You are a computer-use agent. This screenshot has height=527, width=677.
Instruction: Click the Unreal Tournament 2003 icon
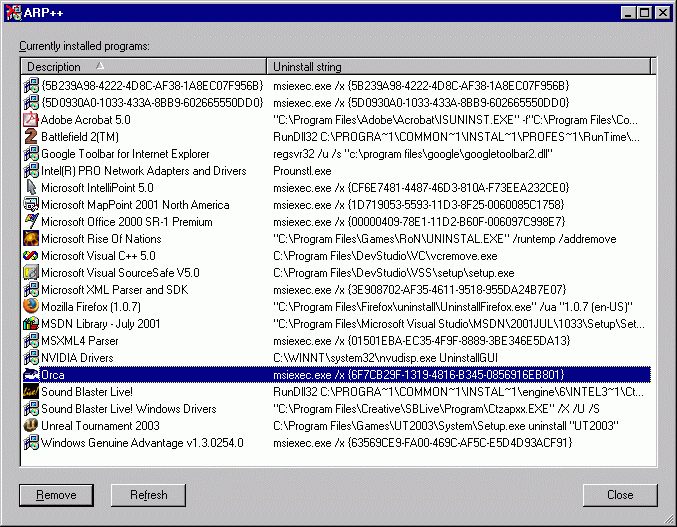31,426
